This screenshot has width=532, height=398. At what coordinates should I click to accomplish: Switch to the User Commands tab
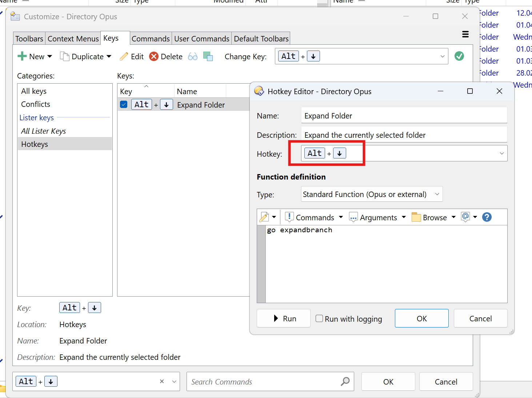[x=202, y=39]
